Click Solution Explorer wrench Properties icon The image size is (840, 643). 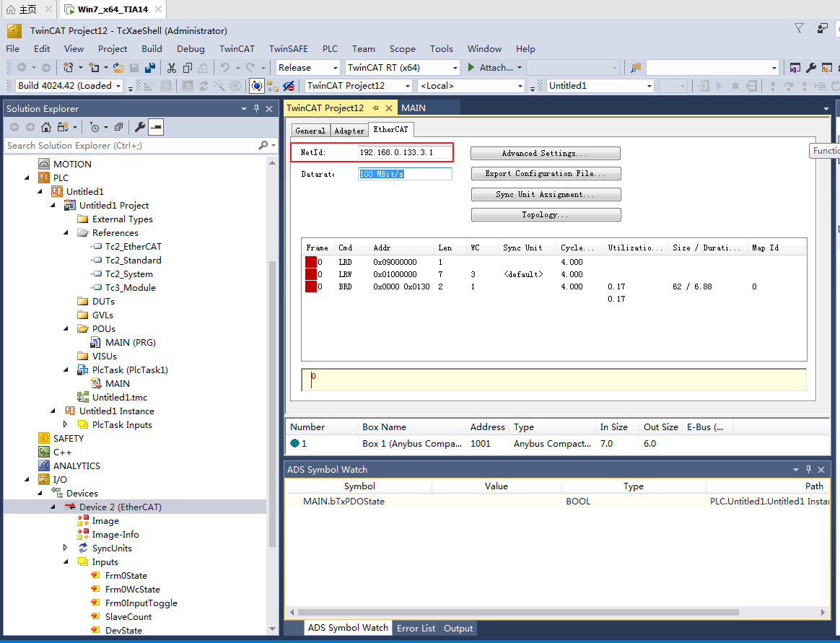(140, 127)
